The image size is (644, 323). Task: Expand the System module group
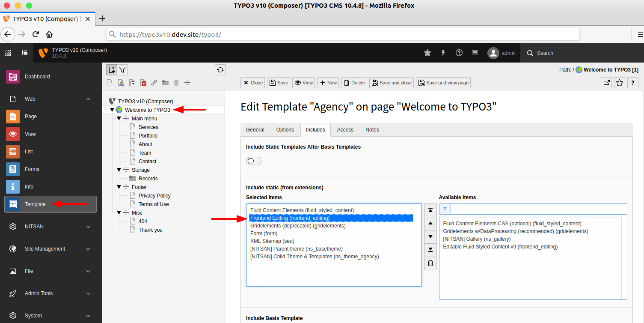pos(88,316)
